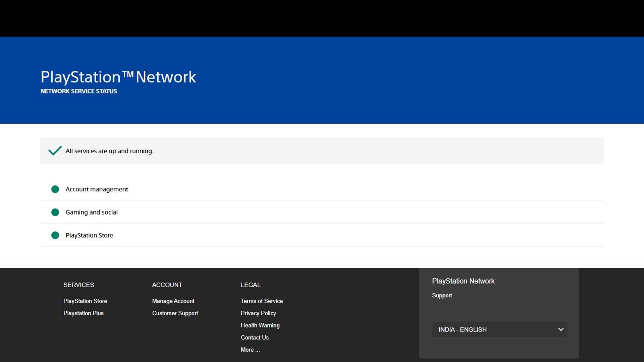
Task: Click the PlayStation Store green status dot
Action: [x=55, y=235]
